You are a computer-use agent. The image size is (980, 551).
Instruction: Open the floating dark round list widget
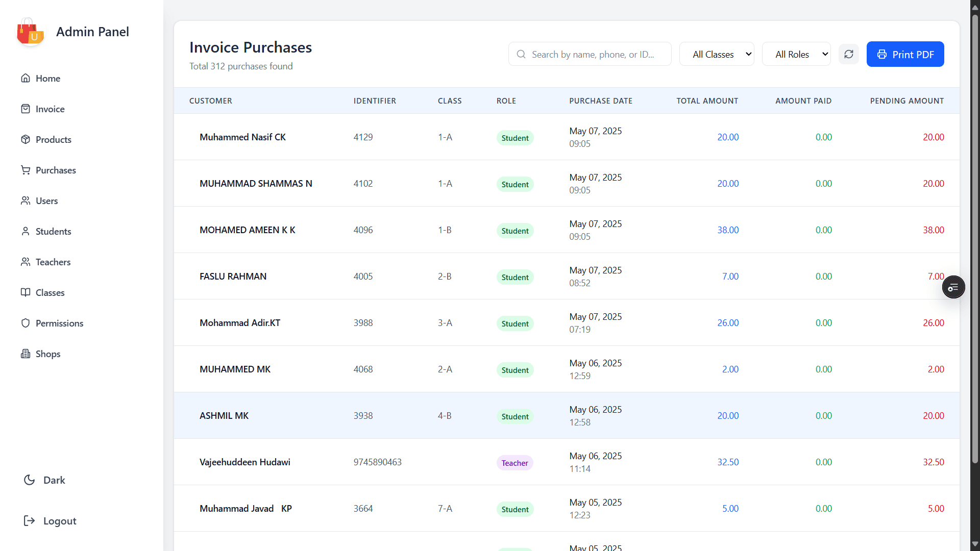953,287
